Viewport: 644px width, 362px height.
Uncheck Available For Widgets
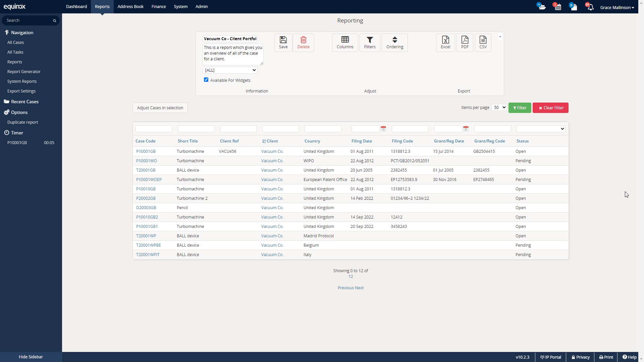point(206,79)
